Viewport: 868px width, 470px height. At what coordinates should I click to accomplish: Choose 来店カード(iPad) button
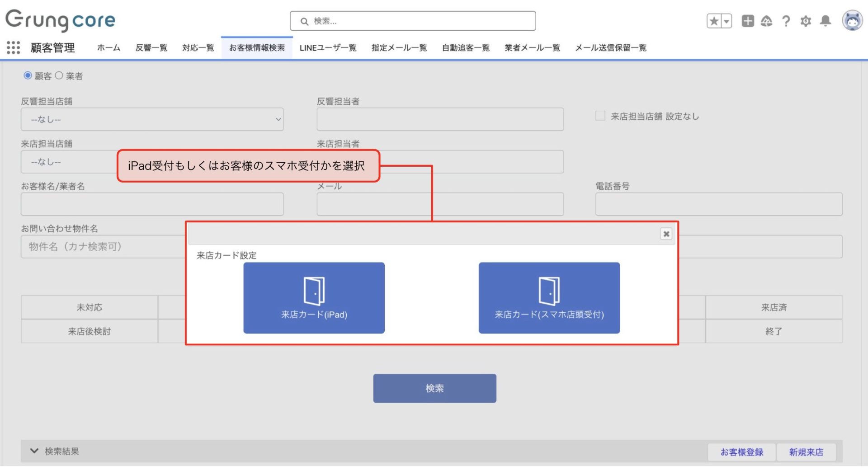pyautogui.click(x=314, y=298)
